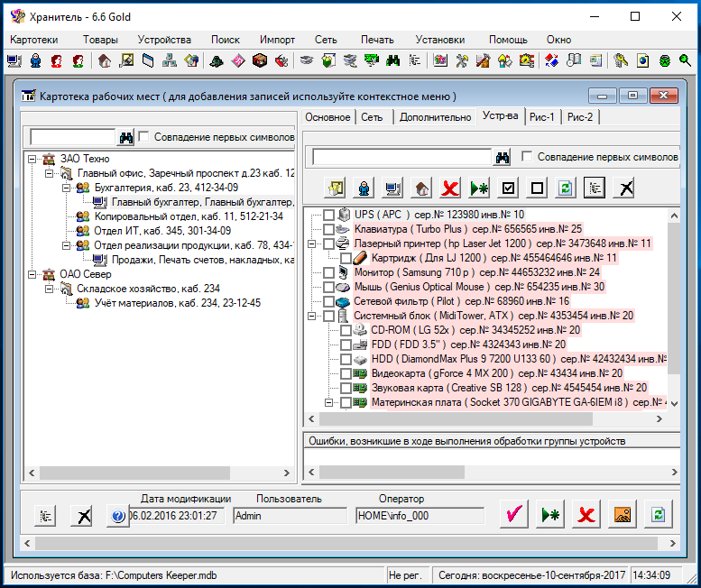
Task: Click the binoculars search icon in devices panel
Action: point(503,157)
